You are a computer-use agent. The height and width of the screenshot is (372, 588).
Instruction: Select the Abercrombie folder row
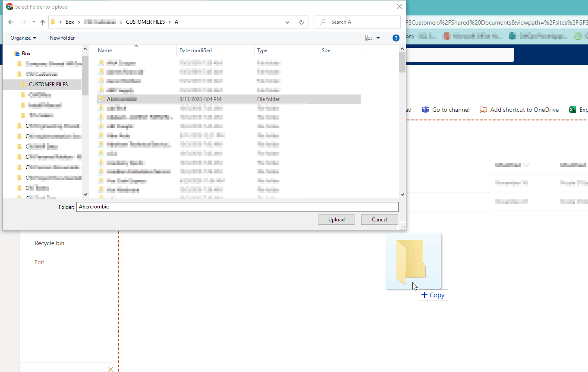[173, 99]
